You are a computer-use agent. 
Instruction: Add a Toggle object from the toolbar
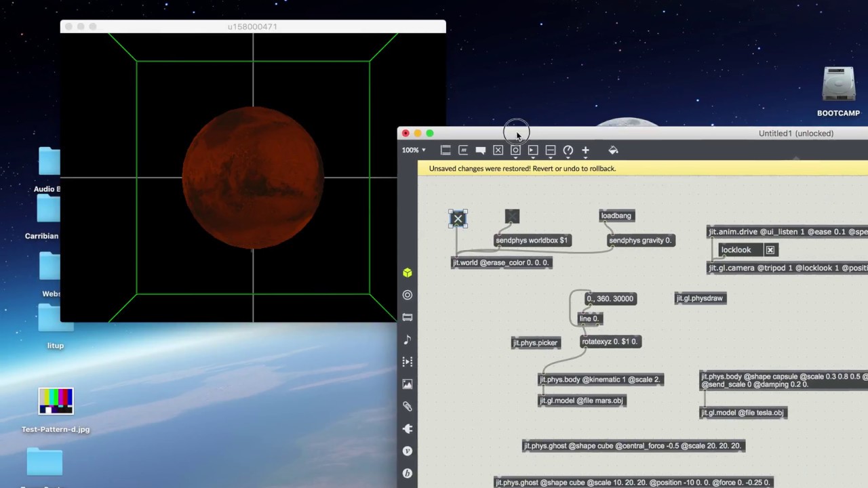498,150
